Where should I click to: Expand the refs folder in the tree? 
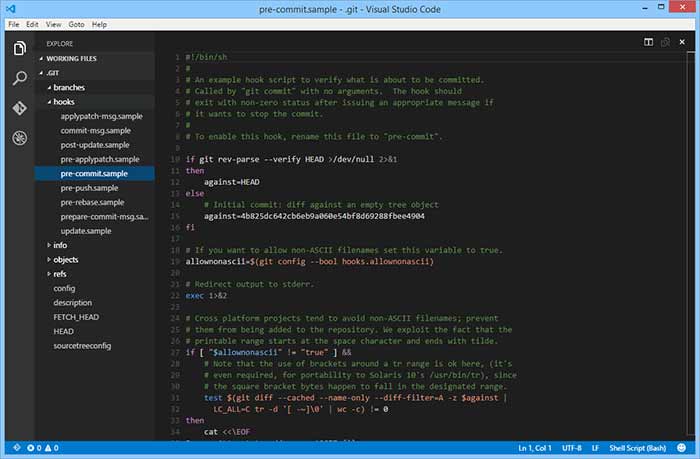(x=60, y=273)
